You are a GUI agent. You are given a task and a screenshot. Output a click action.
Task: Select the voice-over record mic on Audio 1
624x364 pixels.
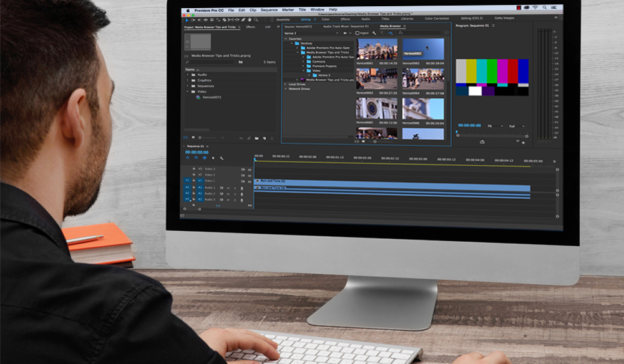[241, 188]
